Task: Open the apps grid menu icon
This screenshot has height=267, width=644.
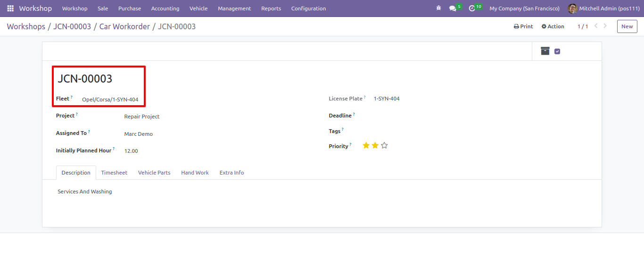Action: pos(10,8)
